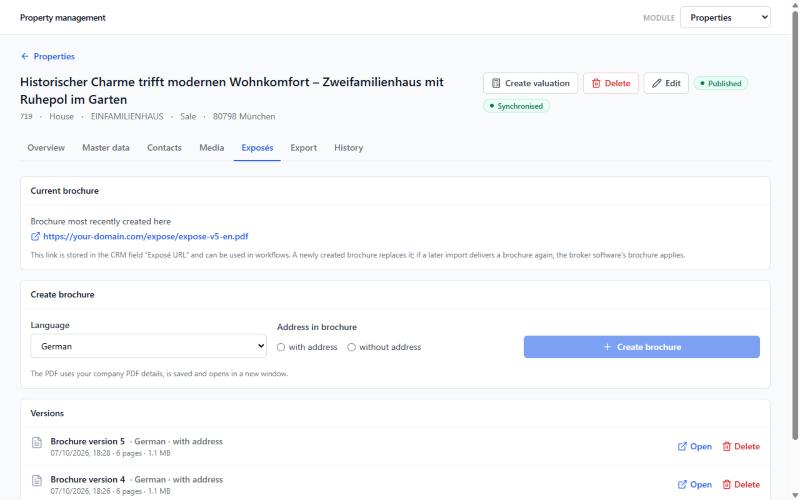Click the 'Brochure version 5' title text
This screenshot has width=800, height=500.
87,441
